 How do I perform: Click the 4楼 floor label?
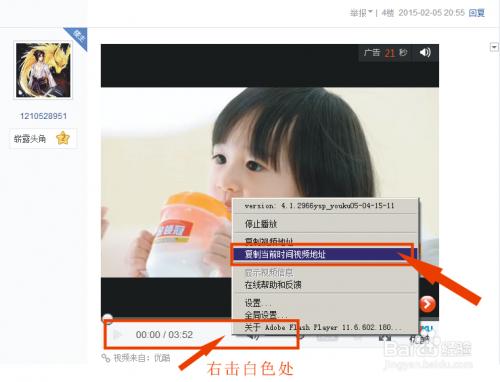(388, 13)
